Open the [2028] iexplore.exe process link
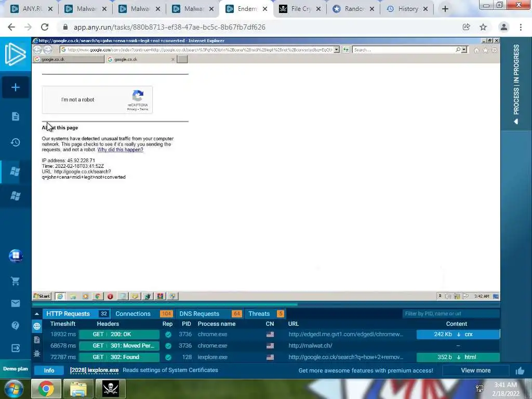 95,370
